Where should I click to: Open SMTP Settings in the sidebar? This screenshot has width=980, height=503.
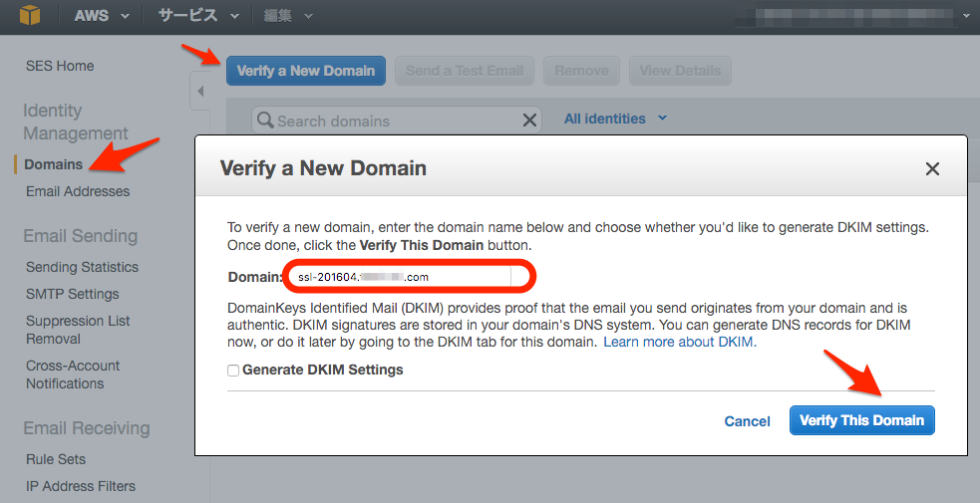click(72, 294)
